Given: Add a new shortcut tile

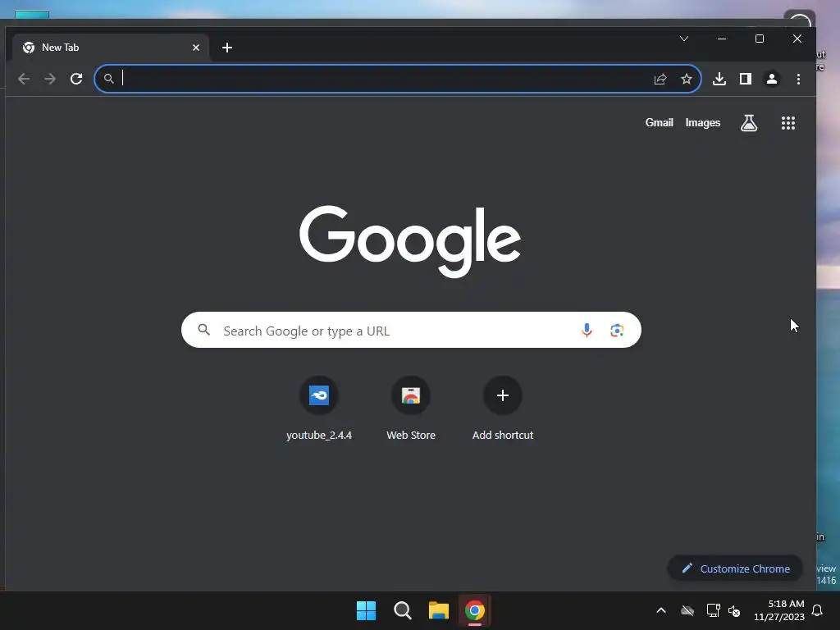Looking at the screenshot, I should (503, 409).
